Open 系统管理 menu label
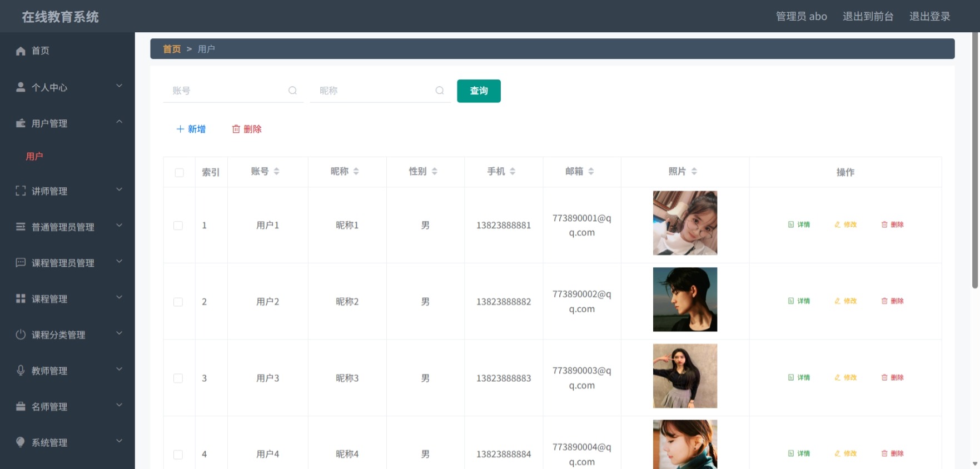The image size is (980, 469). [x=49, y=443]
